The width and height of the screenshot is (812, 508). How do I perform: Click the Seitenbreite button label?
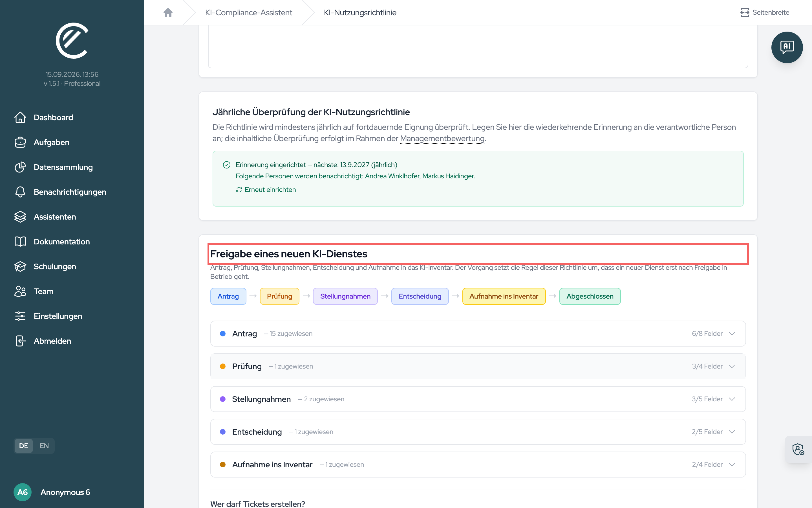pyautogui.click(x=771, y=12)
